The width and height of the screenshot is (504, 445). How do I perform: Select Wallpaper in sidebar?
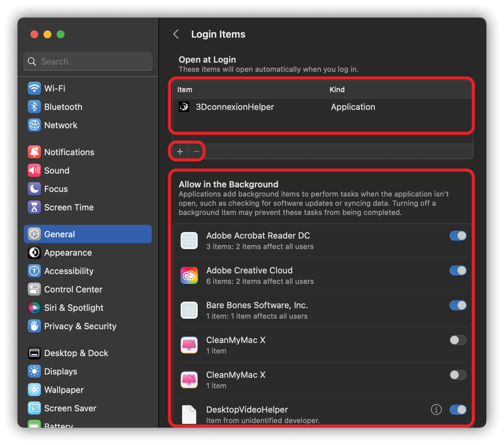88,390
